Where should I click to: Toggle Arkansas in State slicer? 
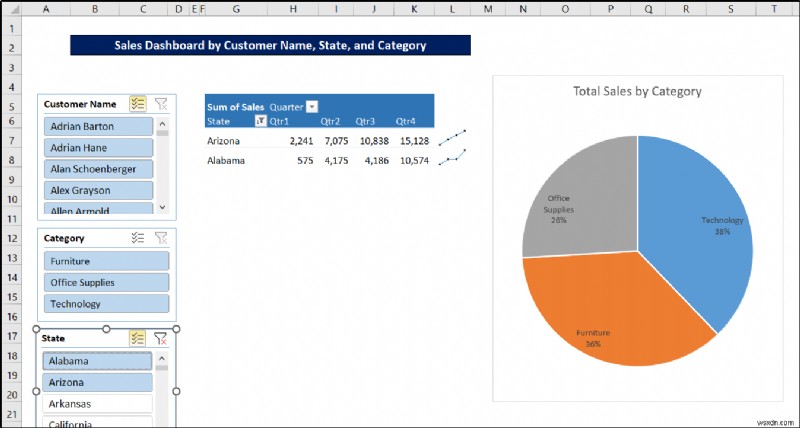pyautogui.click(x=97, y=404)
